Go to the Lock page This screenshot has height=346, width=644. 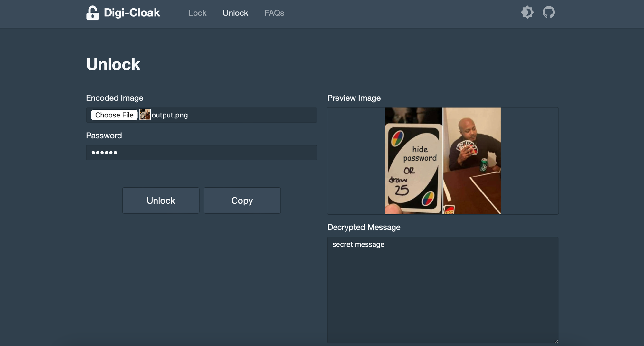pos(197,13)
